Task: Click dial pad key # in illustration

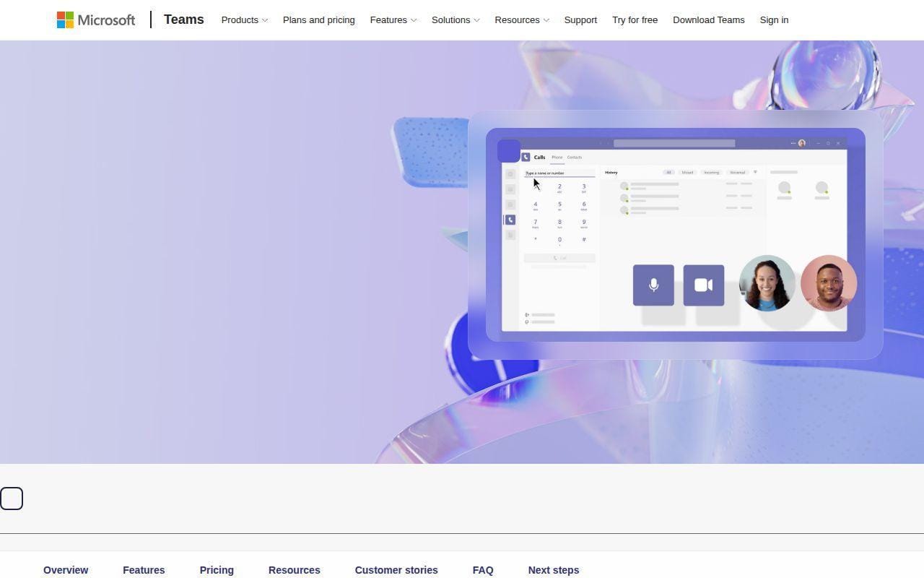Action: [584, 240]
